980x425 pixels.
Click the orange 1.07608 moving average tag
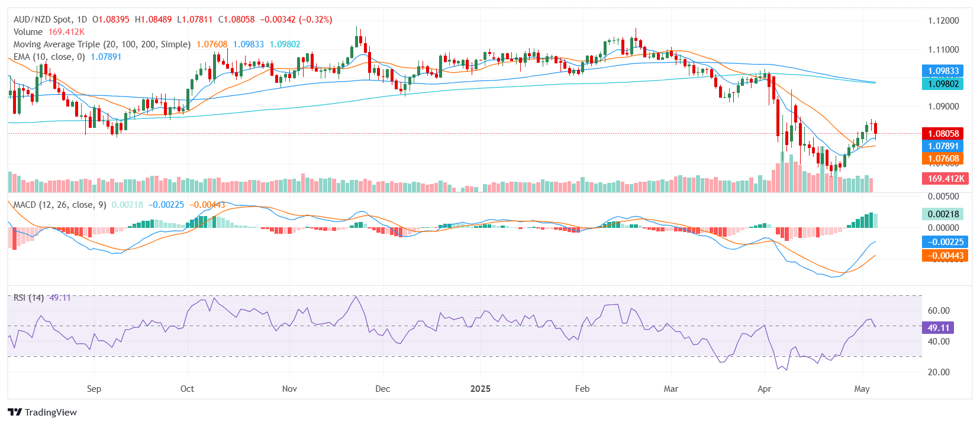tap(943, 159)
